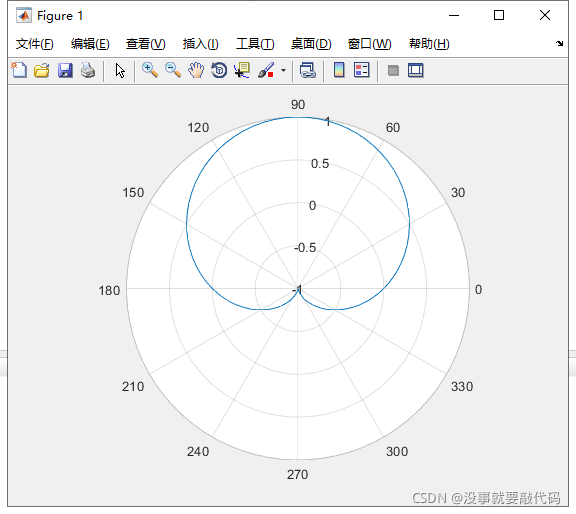Select the Pan hand tool
The width and height of the screenshot is (576, 514).
196,70
